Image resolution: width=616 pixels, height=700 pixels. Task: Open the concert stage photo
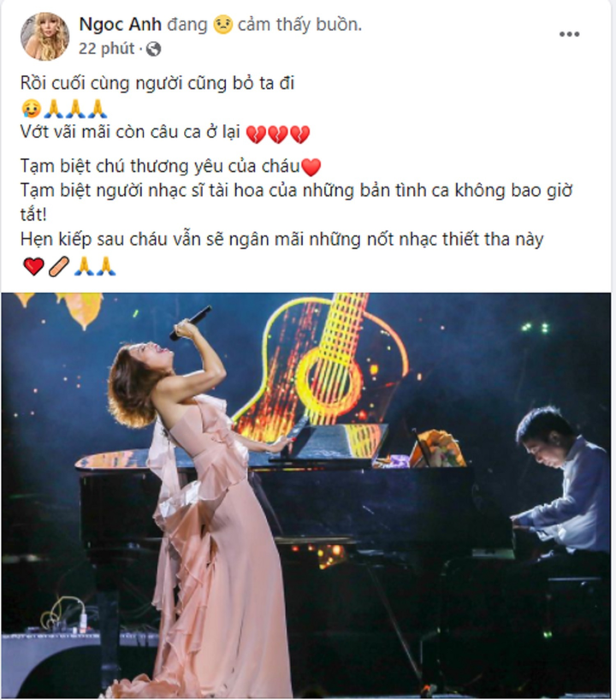(x=305, y=495)
